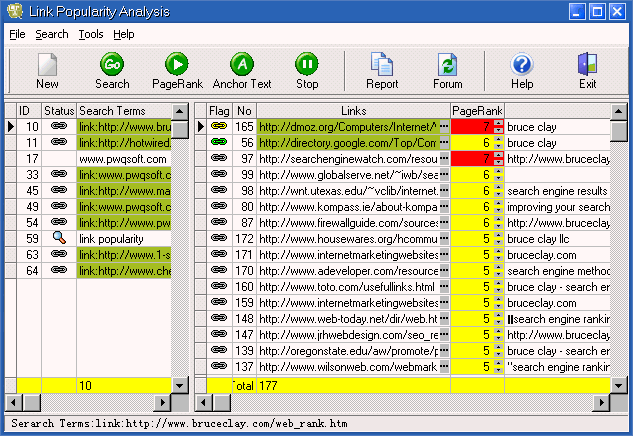633x436 pixels.
Task: Select search term www.pwqsoft.com row
Action: pyautogui.click(x=124, y=159)
